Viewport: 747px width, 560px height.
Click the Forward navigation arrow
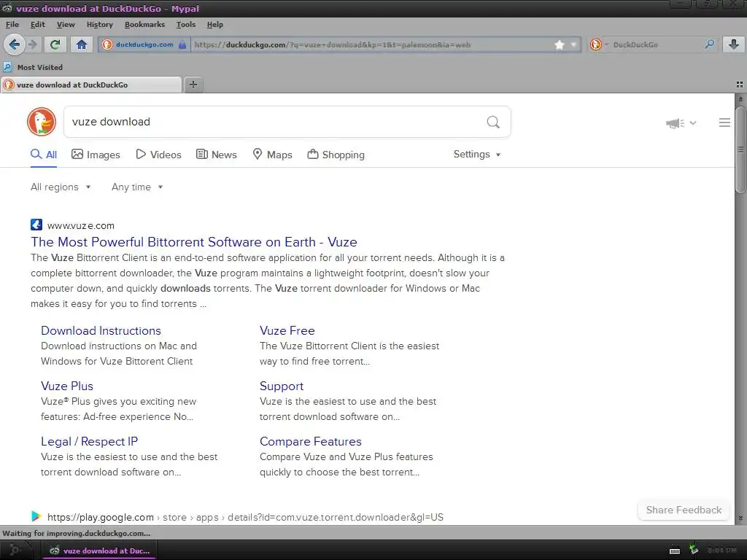[32, 44]
